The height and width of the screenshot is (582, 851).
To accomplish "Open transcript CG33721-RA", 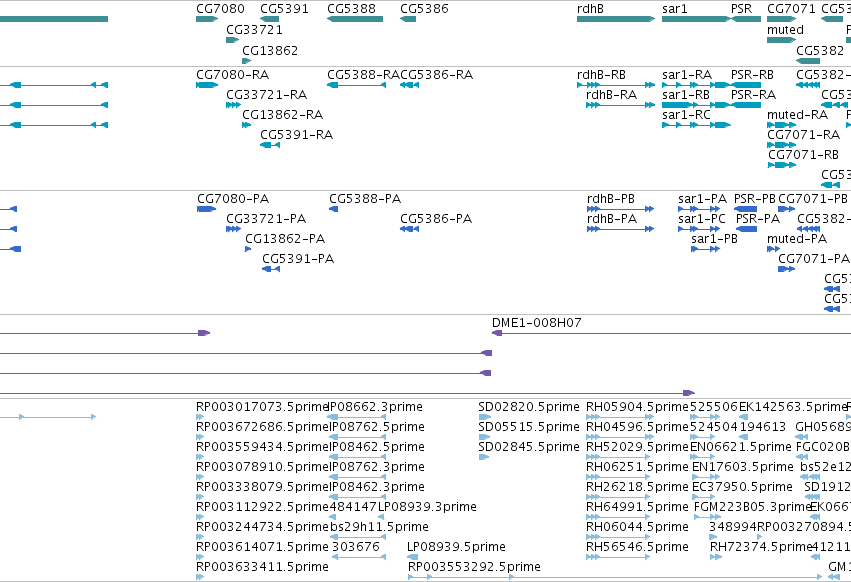I will (266, 94).
